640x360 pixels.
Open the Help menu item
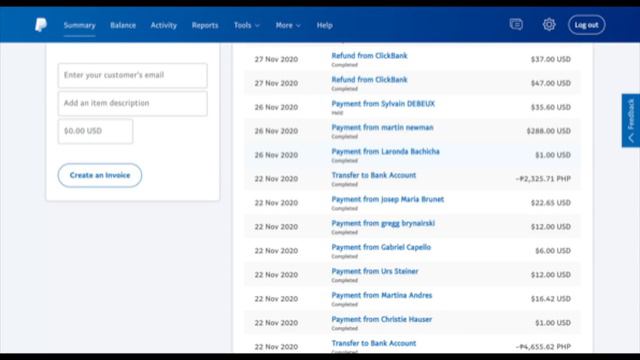(x=324, y=25)
